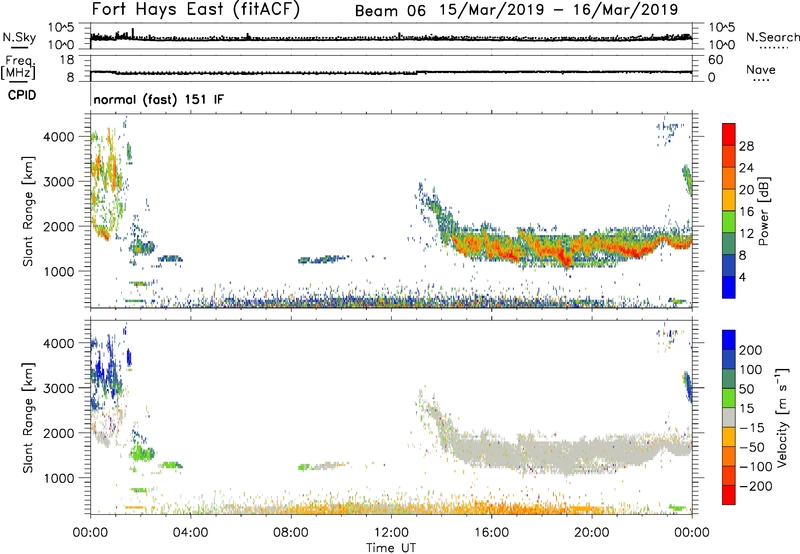800x554 pixels.
Task: Click the 'Freq. [MHz]' axis label
Action: click(x=18, y=68)
